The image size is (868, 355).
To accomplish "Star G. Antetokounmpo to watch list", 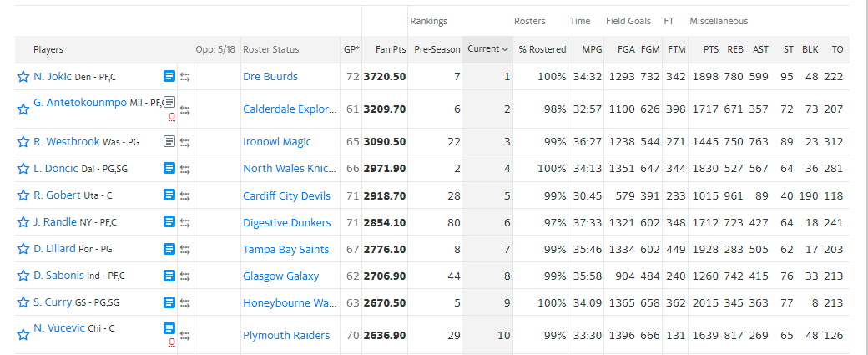I will click(x=23, y=109).
